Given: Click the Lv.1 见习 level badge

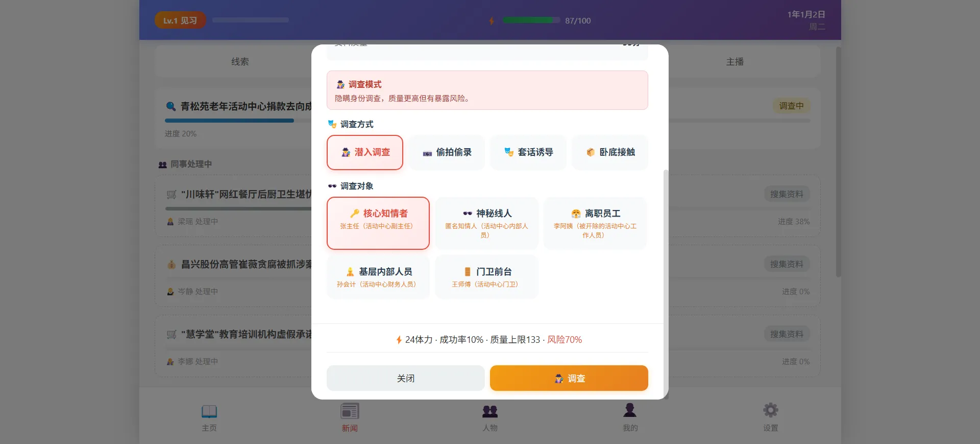Looking at the screenshot, I should (x=180, y=20).
